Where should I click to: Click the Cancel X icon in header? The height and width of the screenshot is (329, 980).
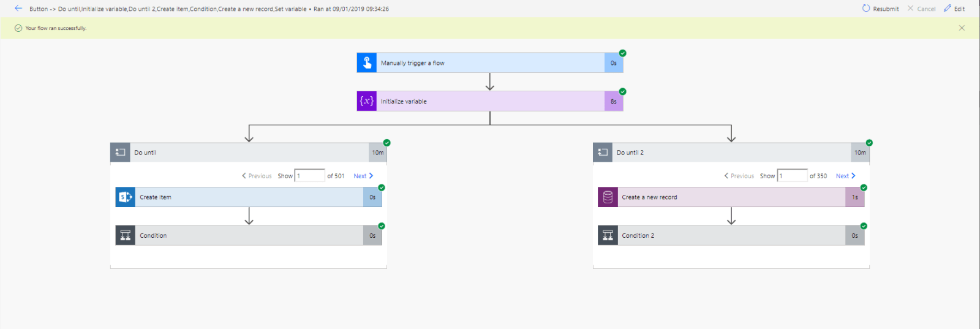click(910, 9)
